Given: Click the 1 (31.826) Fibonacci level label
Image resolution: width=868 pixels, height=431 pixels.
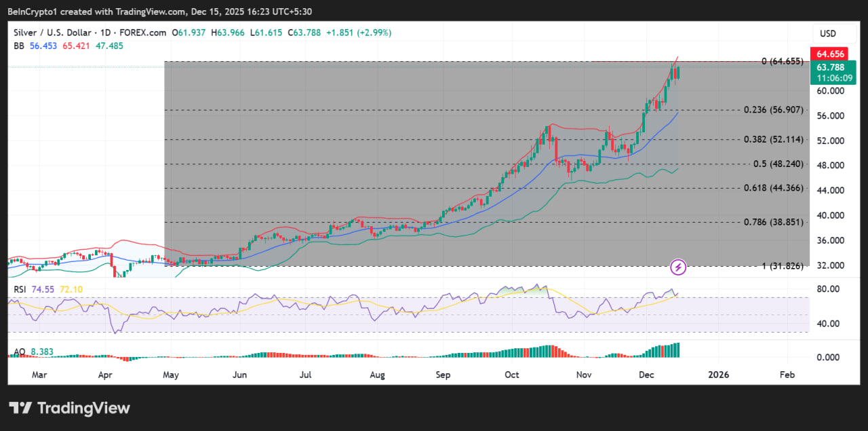Looking at the screenshot, I should 783,266.
